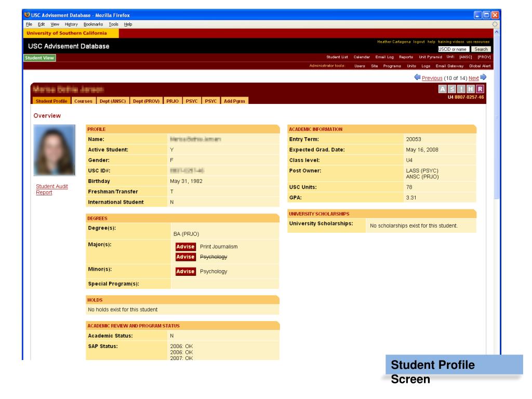Click the blue Next arrow icon
Image resolution: width=532 pixels, height=399 pixels.
484,77
